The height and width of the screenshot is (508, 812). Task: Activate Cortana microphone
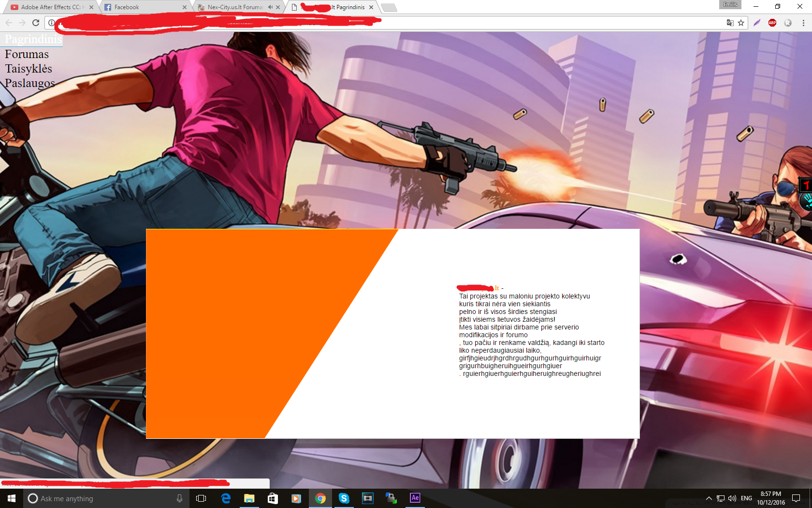pyautogui.click(x=179, y=498)
